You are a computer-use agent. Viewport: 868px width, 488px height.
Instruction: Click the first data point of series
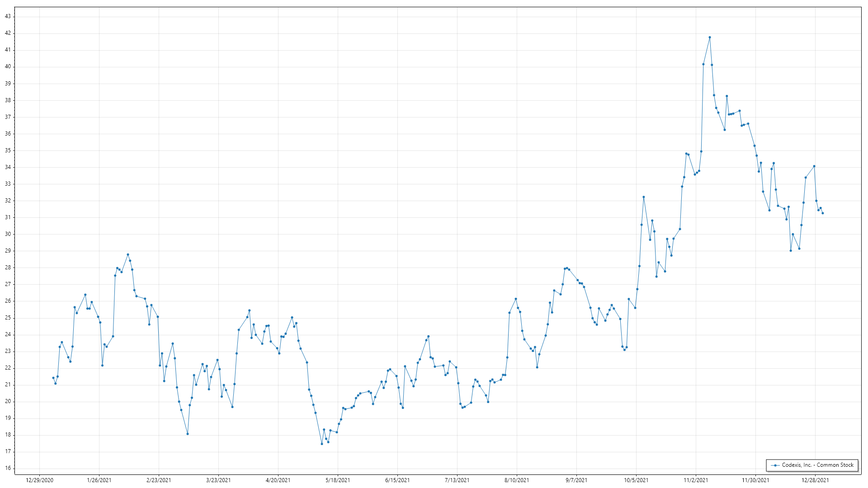click(53, 378)
